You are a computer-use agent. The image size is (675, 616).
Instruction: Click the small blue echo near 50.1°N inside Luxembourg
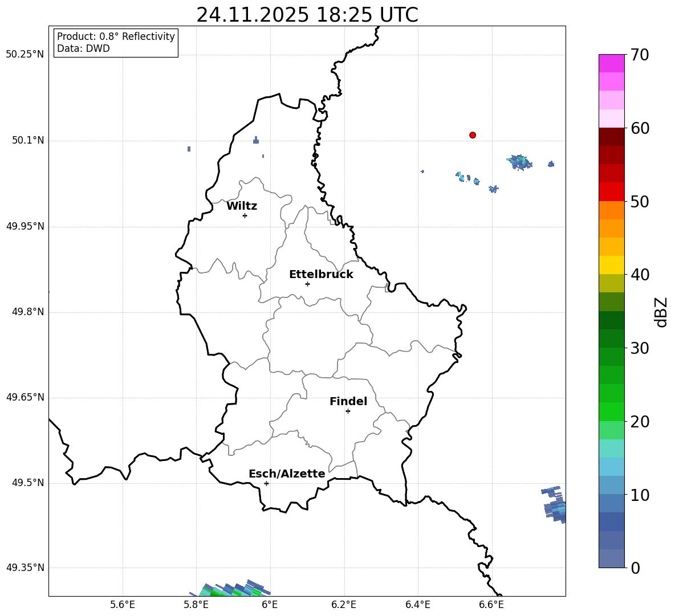pos(256,140)
